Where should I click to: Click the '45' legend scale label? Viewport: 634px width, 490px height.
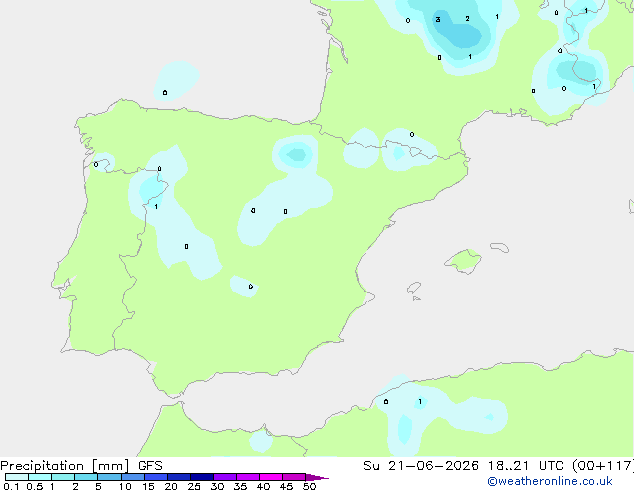pyautogui.click(x=286, y=486)
